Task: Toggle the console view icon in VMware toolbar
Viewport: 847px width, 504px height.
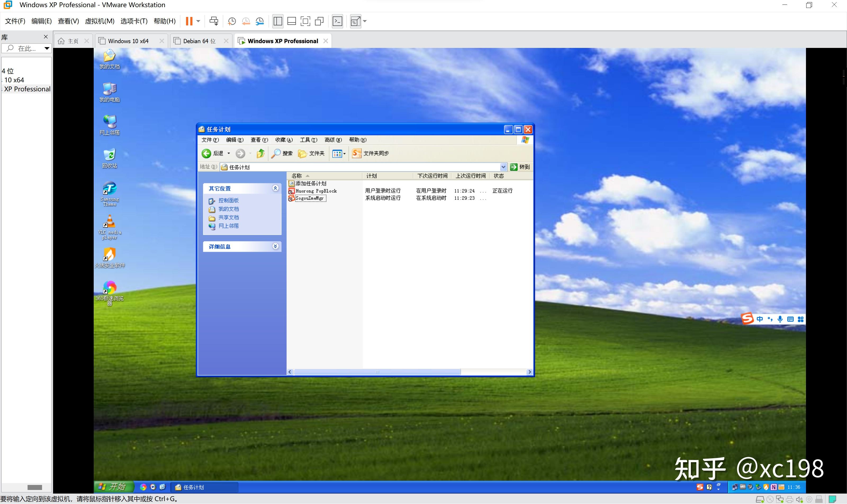Action: pyautogui.click(x=337, y=21)
